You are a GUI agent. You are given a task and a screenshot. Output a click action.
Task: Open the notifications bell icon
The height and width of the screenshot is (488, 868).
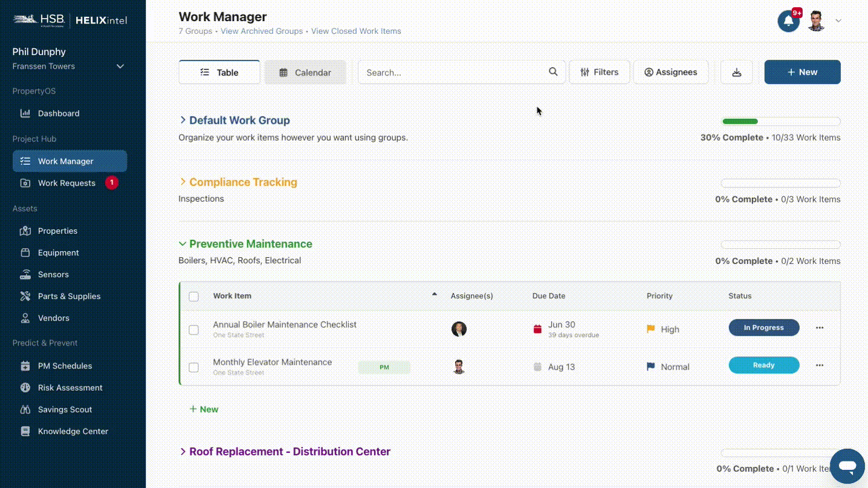tap(788, 21)
